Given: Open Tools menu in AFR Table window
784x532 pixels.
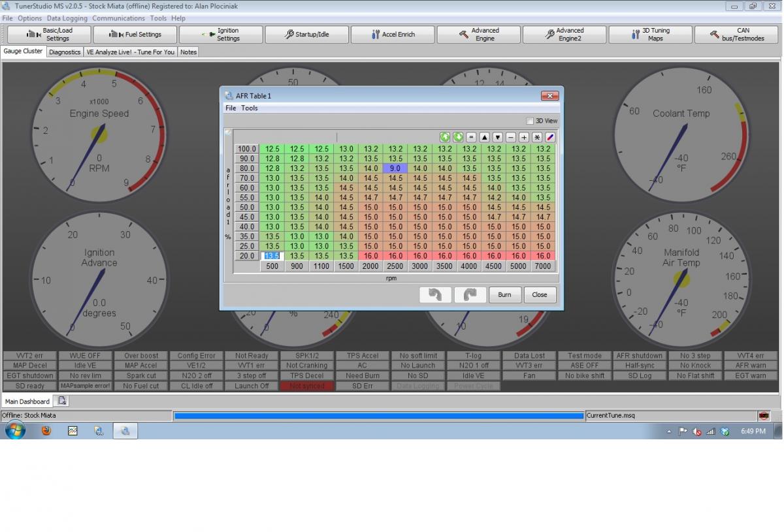Looking at the screenshot, I should pyautogui.click(x=250, y=108).
